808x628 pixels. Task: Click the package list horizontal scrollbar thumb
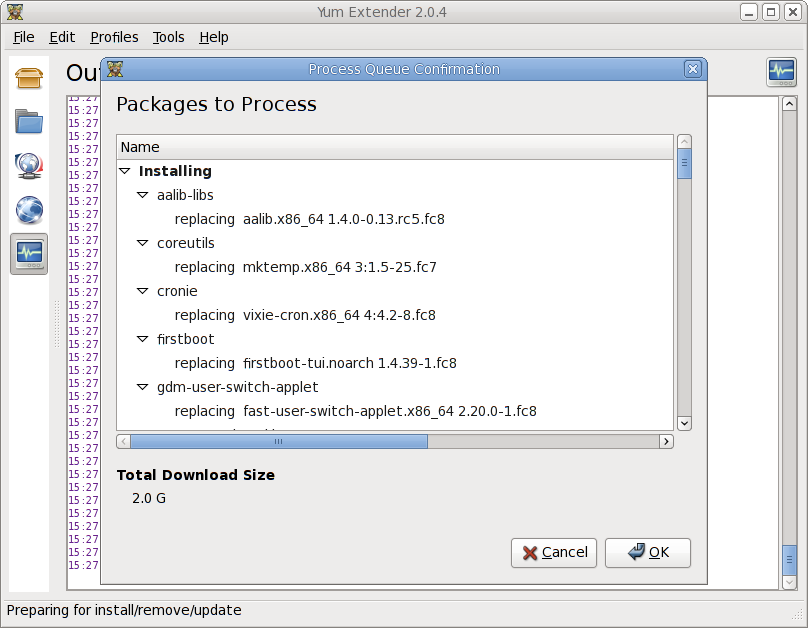(x=279, y=442)
